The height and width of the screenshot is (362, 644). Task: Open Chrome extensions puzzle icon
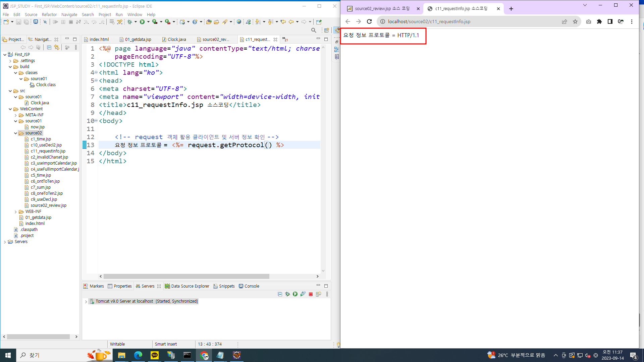point(599,21)
